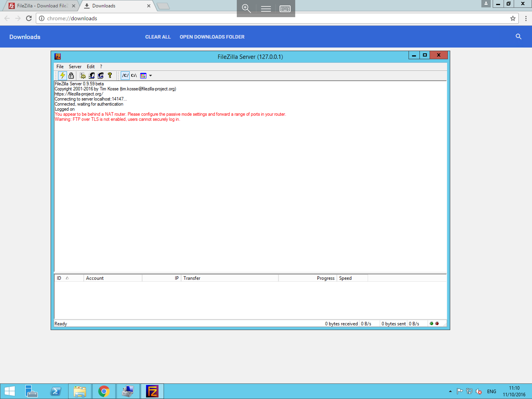This screenshot has height=399, width=532.
Task: Click the Chrome reload button
Action: pyautogui.click(x=29, y=18)
